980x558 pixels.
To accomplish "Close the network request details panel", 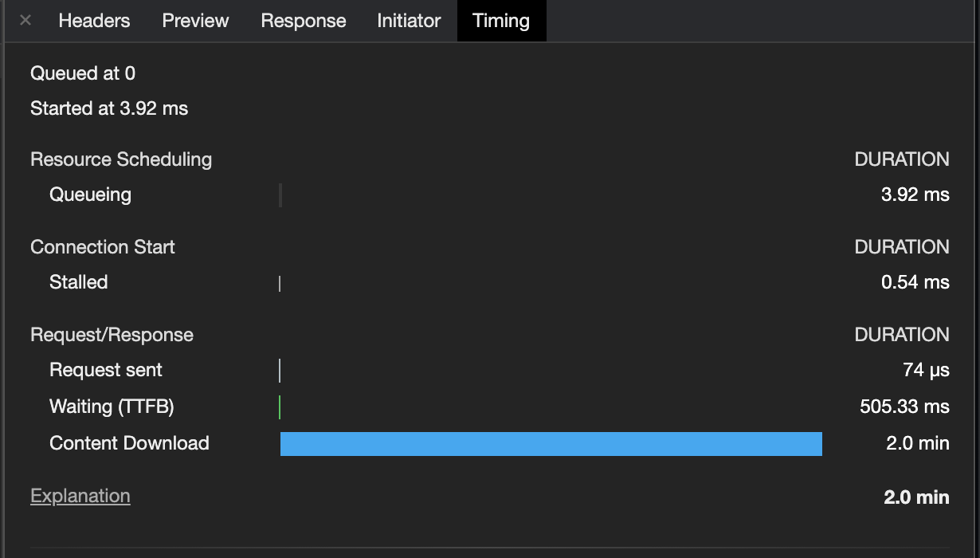I will (25, 21).
